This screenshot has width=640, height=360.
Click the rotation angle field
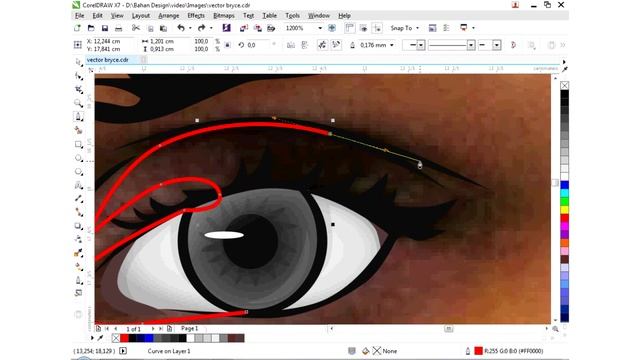pos(258,45)
